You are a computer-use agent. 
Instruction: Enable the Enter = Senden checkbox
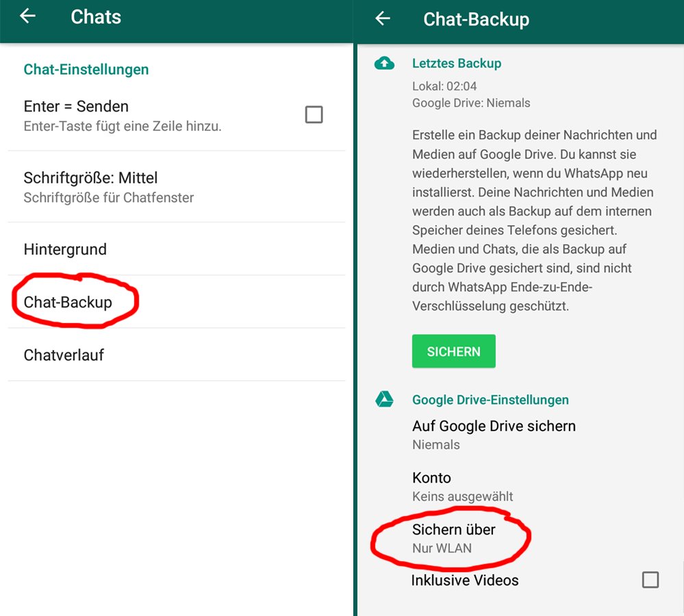click(x=314, y=115)
